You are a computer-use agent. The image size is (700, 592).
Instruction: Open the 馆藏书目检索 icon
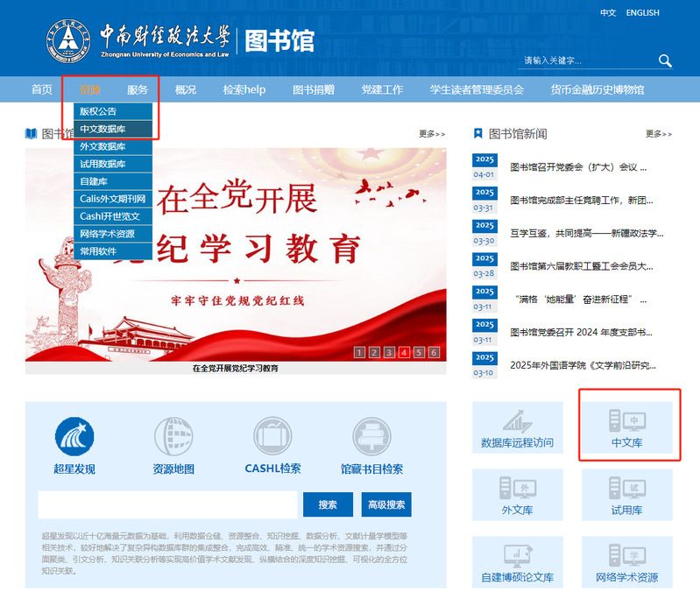[371, 436]
